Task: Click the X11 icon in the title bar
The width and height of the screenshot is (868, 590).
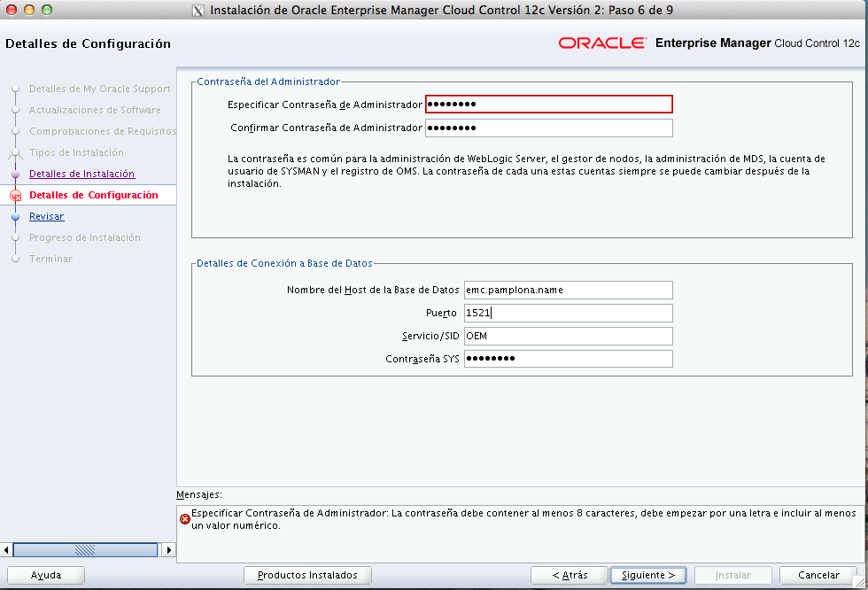Action: tap(199, 11)
